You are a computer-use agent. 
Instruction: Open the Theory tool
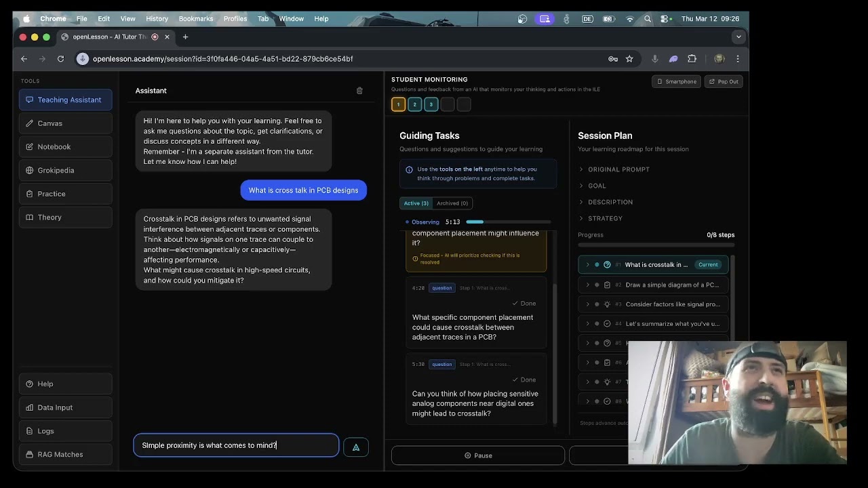click(66, 218)
